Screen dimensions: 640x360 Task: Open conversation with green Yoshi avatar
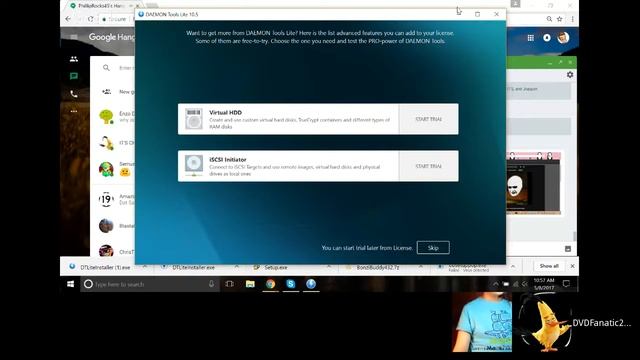[106, 169]
